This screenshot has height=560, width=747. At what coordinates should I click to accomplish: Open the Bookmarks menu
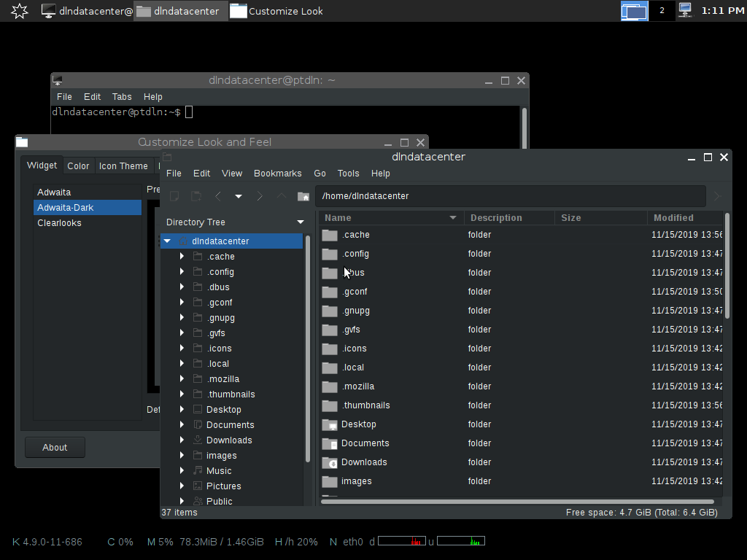(x=277, y=173)
